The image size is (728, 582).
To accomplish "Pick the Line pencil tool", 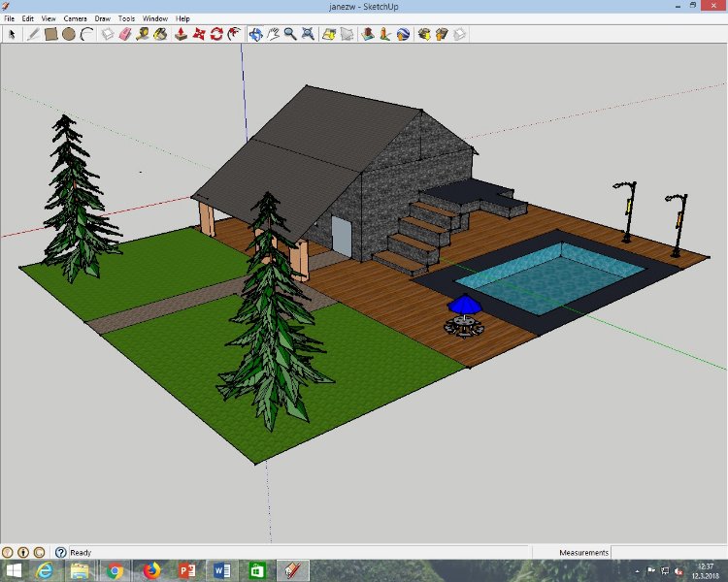I will tap(32, 34).
